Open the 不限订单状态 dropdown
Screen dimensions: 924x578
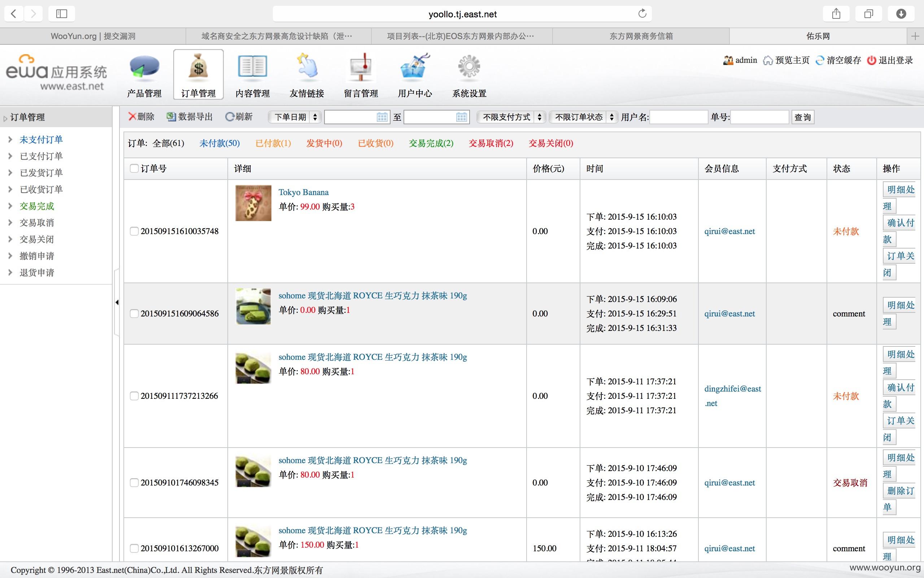point(583,117)
